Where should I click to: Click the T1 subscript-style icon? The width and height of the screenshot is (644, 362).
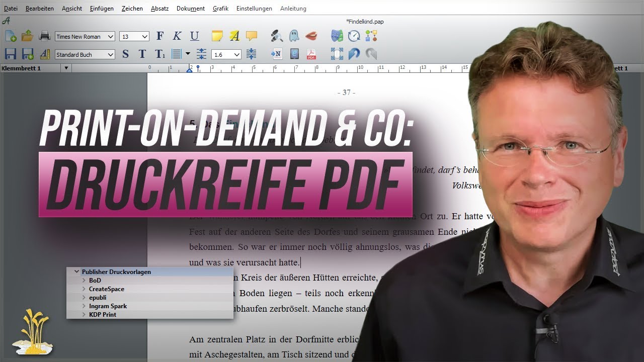tap(160, 54)
